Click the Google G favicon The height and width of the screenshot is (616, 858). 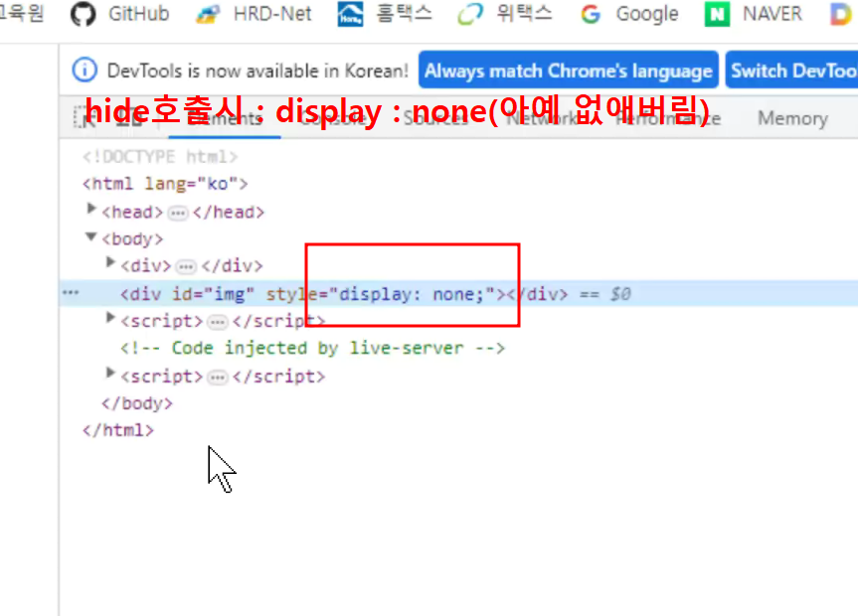pyautogui.click(x=591, y=14)
